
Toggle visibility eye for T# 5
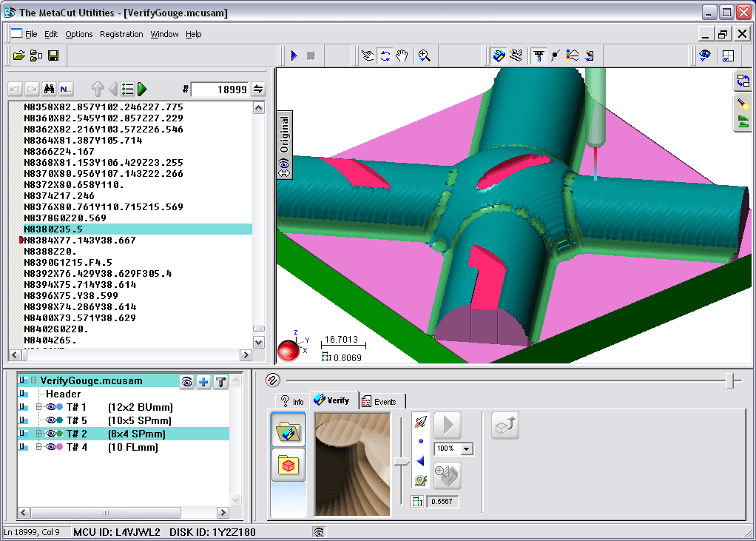50,420
